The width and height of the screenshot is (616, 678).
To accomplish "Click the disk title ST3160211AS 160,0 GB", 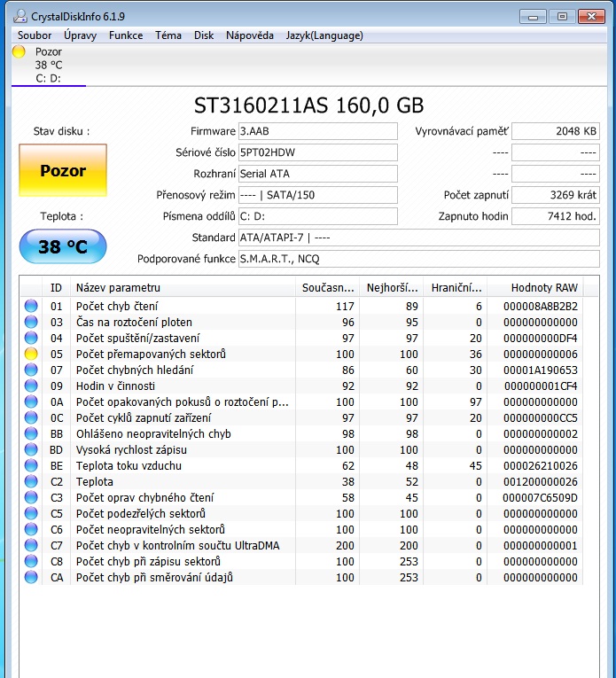I will pos(308,105).
